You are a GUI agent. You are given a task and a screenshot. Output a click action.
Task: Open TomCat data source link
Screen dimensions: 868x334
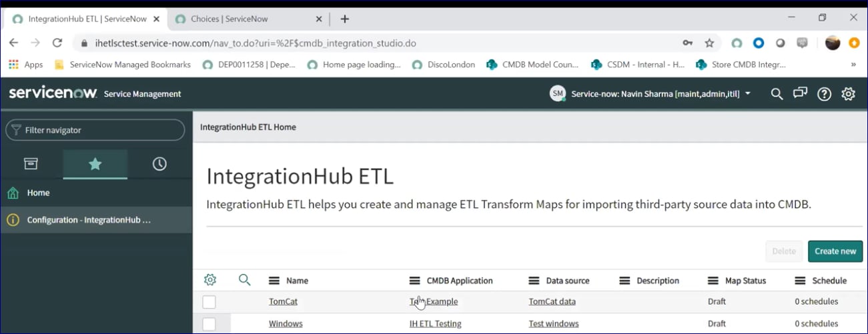click(x=552, y=301)
